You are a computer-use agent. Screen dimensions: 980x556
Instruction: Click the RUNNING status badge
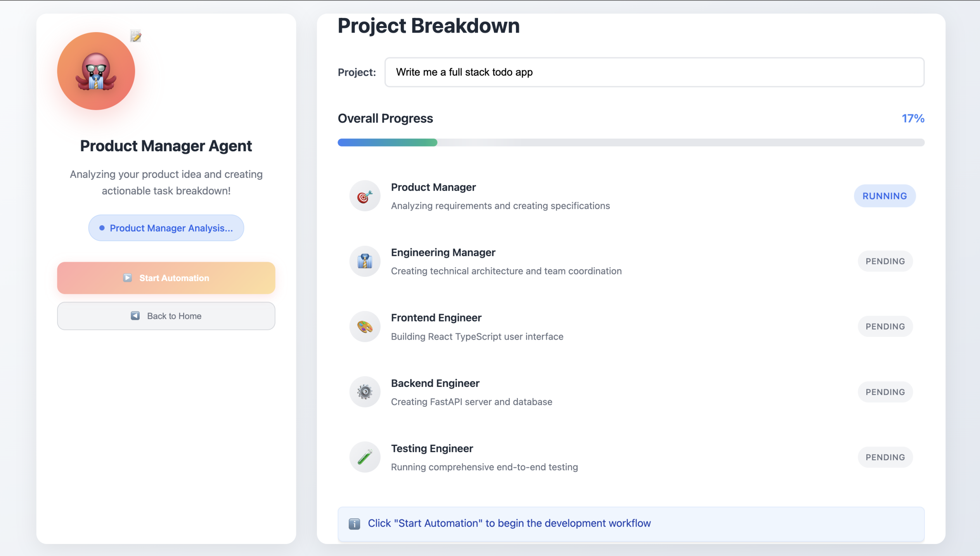pos(884,196)
